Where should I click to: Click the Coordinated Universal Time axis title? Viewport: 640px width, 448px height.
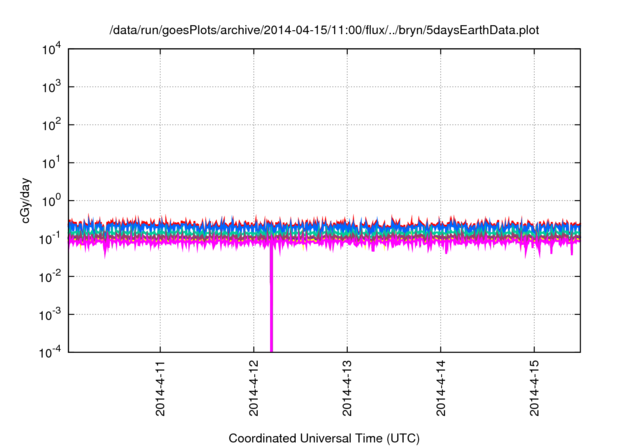pos(324,438)
